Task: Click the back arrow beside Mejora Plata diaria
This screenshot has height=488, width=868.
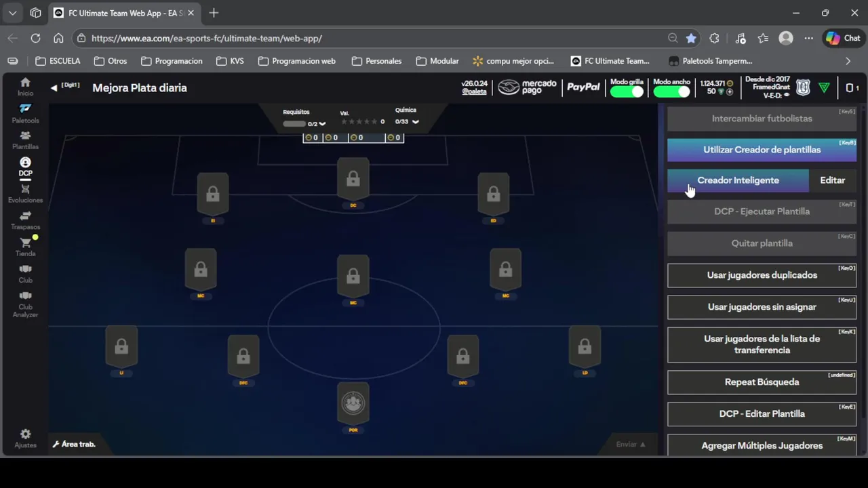Action: click(x=54, y=88)
